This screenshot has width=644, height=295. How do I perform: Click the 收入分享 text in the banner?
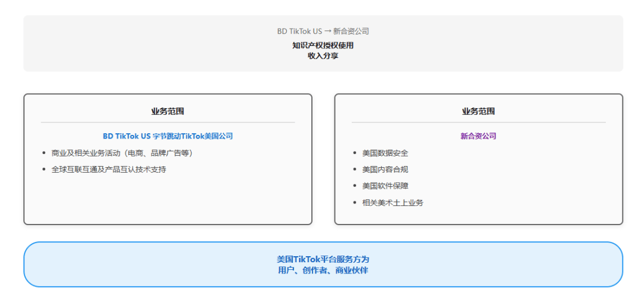point(323,56)
